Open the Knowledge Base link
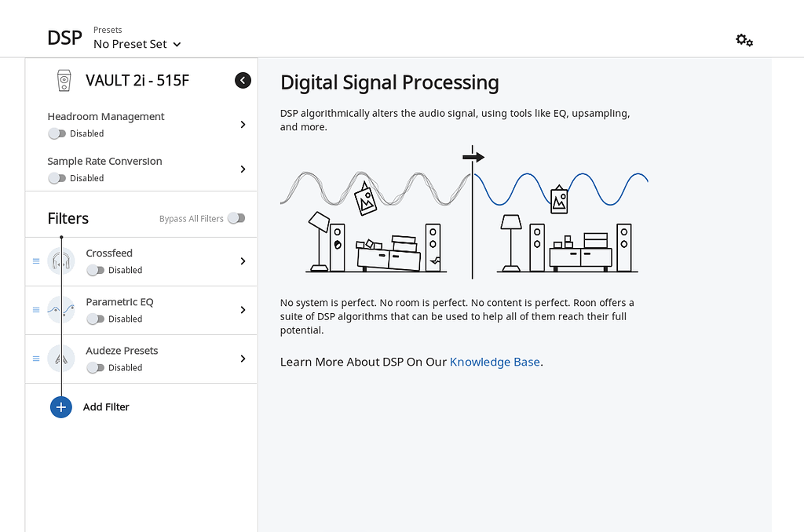804x532 pixels. 495,362
